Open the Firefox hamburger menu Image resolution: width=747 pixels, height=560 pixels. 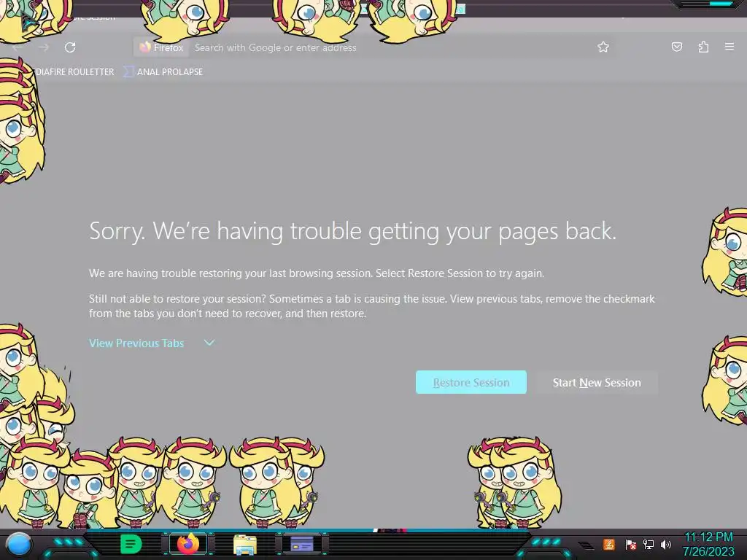click(729, 47)
